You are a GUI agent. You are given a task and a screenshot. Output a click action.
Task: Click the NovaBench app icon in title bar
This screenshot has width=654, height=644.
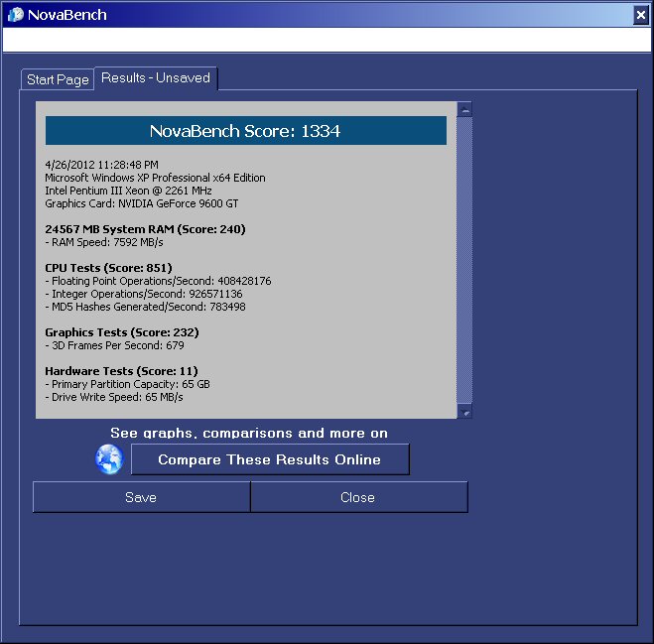16,15
